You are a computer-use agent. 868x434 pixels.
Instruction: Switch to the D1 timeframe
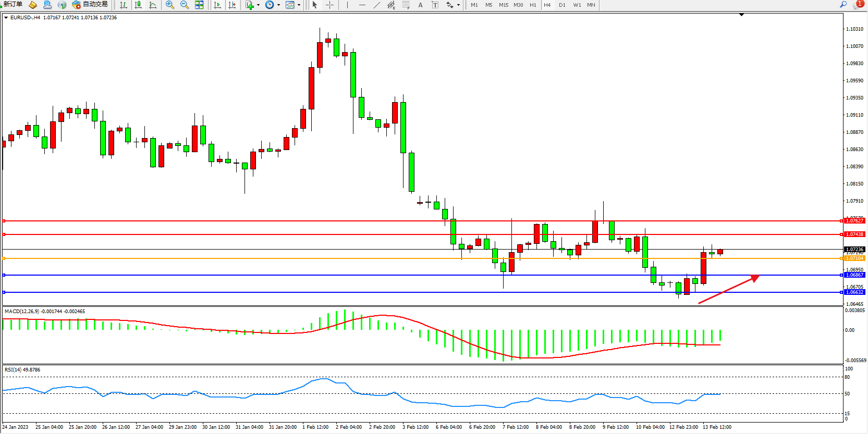pyautogui.click(x=562, y=5)
